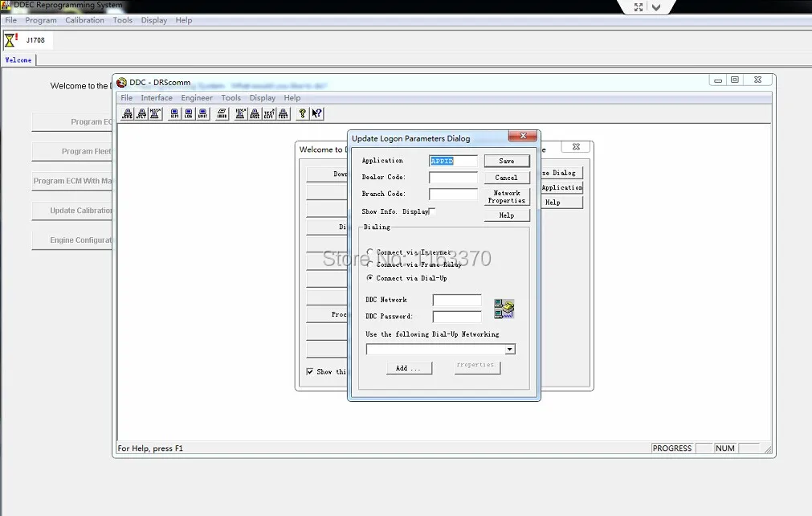Click the ENG engine toolbar icon in DRScomm
The image size is (812, 516).
tap(128, 114)
